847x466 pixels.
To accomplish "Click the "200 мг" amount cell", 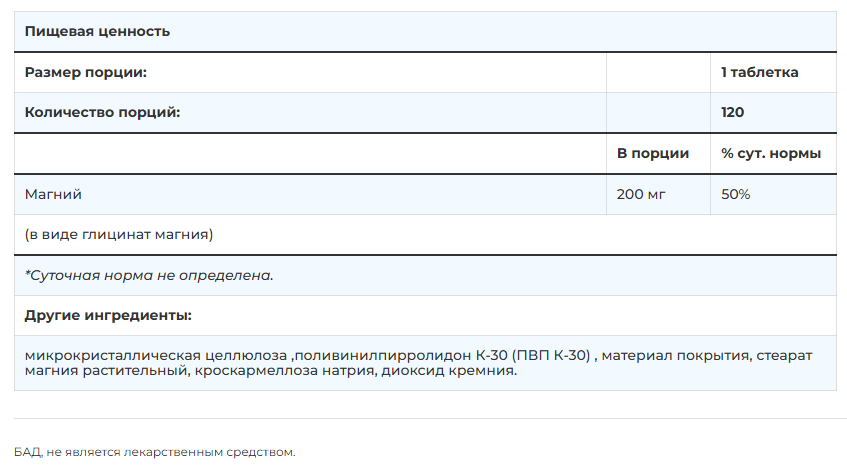I will (x=640, y=194).
